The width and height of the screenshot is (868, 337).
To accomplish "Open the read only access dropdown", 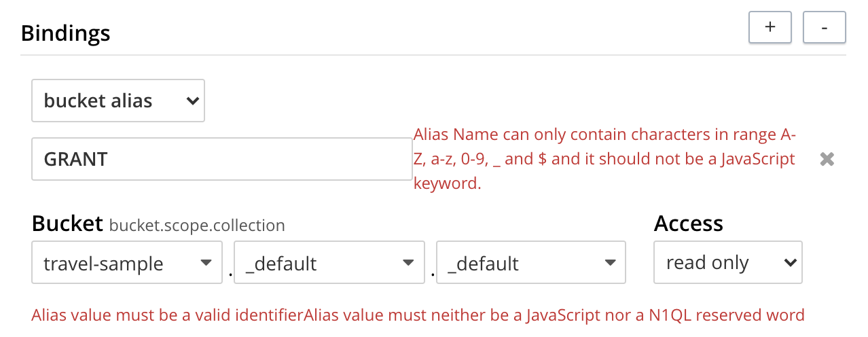I will tap(727, 263).
